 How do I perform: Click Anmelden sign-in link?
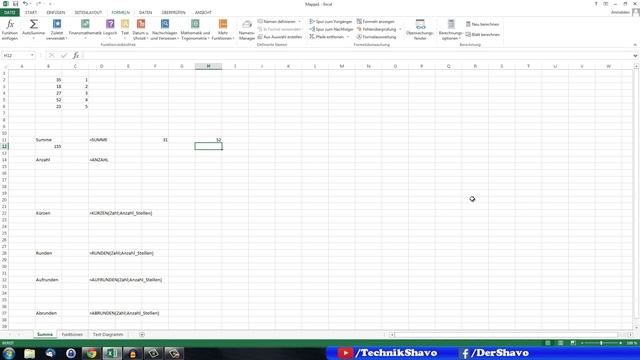click(x=620, y=13)
